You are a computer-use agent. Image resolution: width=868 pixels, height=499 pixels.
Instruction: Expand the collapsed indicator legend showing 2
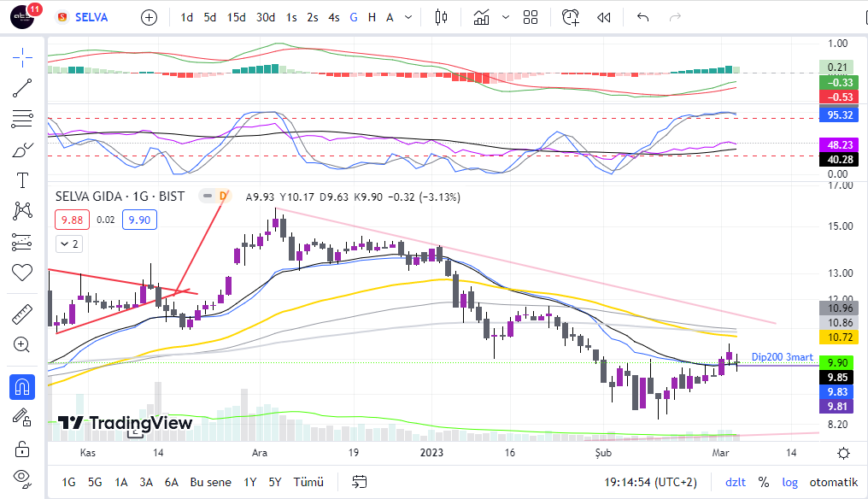(x=69, y=244)
